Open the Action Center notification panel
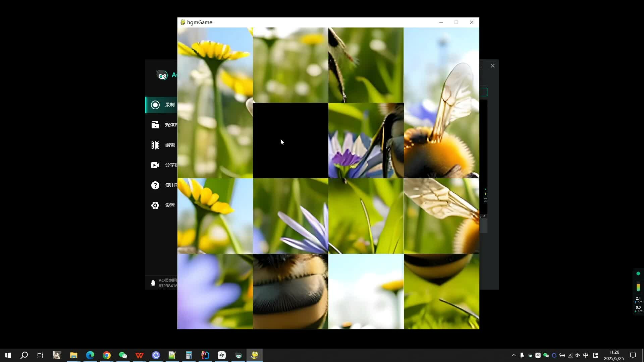The width and height of the screenshot is (644, 362). tap(633, 355)
